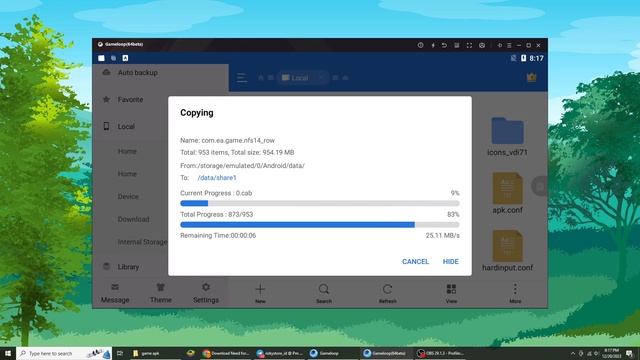Click Search in the bottom toolbar

click(324, 293)
